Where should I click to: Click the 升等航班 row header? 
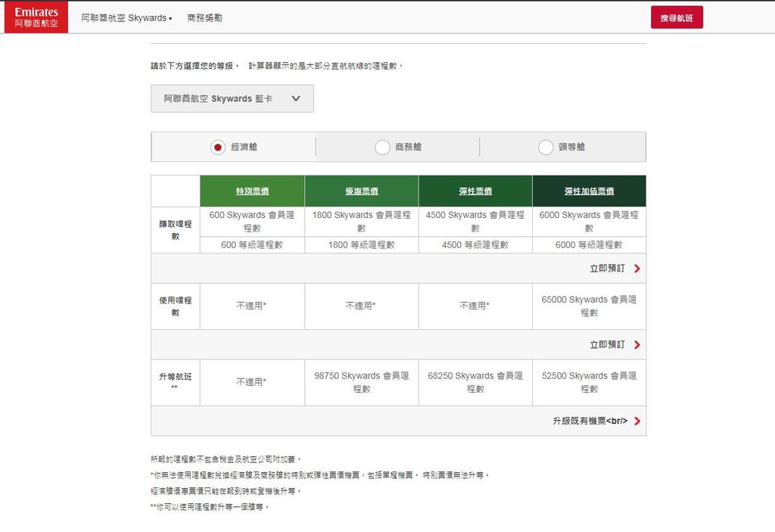(176, 382)
